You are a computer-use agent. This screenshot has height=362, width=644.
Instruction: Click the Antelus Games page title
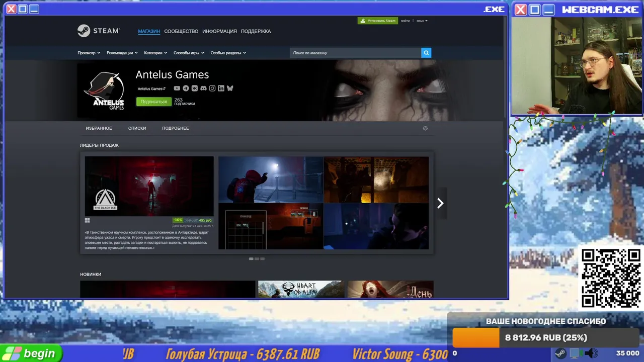coord(172,74)
